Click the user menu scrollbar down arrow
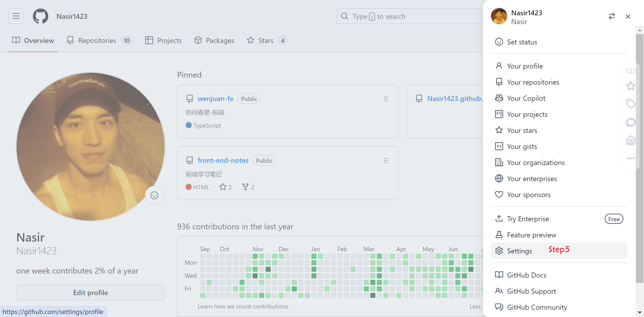 point(639,312)
